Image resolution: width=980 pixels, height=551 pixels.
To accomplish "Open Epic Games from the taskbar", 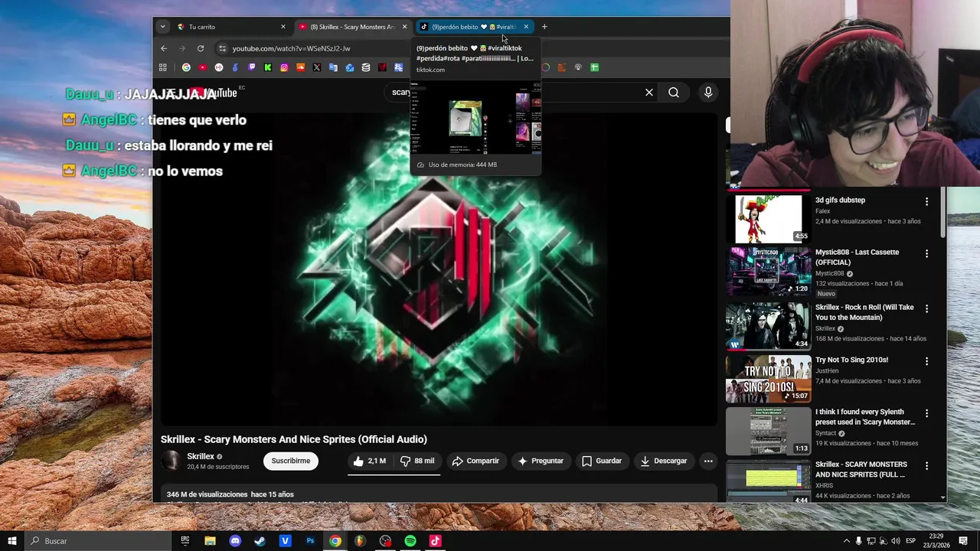I will 185,541.
